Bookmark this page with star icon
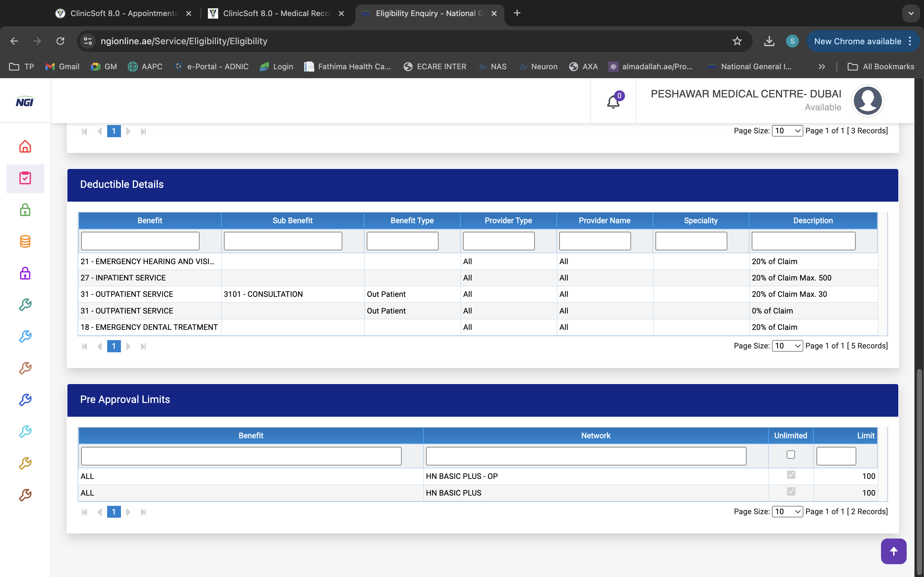 (737, 41)
